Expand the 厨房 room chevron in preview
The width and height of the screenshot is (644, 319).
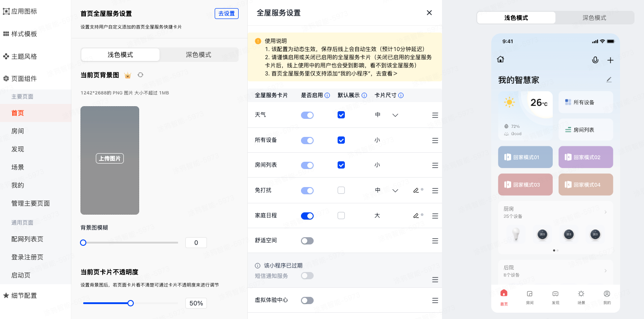(x=606, y=212)
